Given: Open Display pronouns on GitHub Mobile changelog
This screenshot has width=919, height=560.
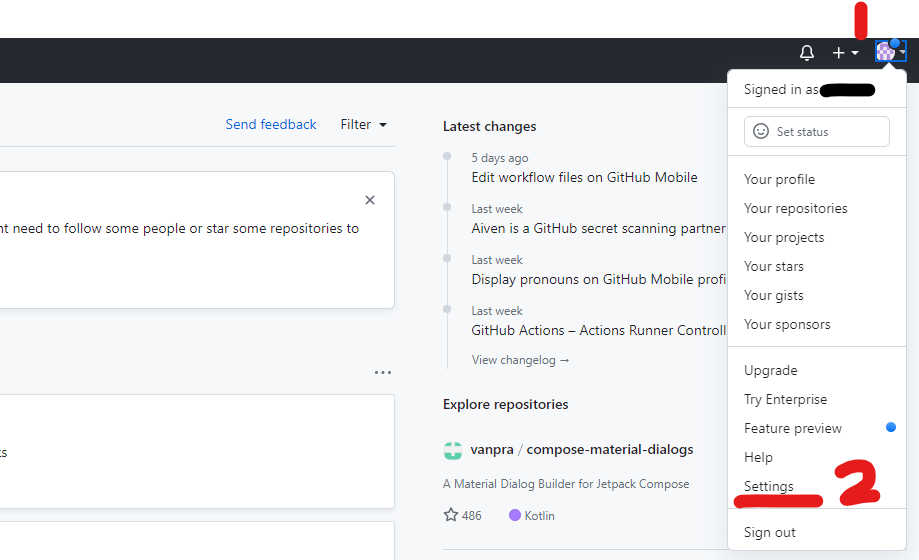Looking at the screenshot, I should [598, 280].
